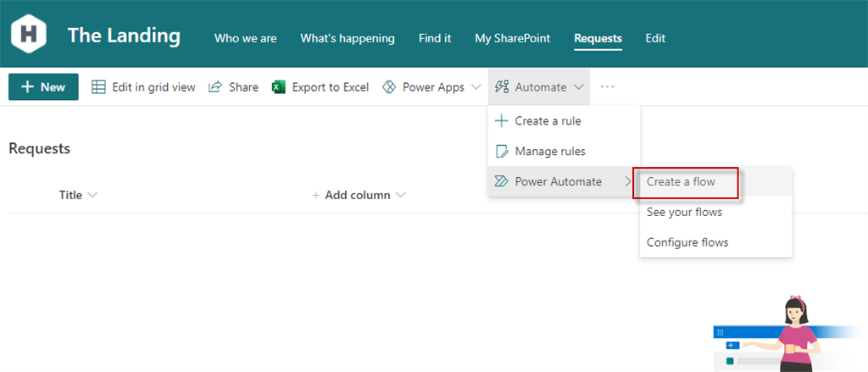Click The Landing site title
Image resolution: width=868 pixels, height=372 pixels.
click(x=124, y=36)
